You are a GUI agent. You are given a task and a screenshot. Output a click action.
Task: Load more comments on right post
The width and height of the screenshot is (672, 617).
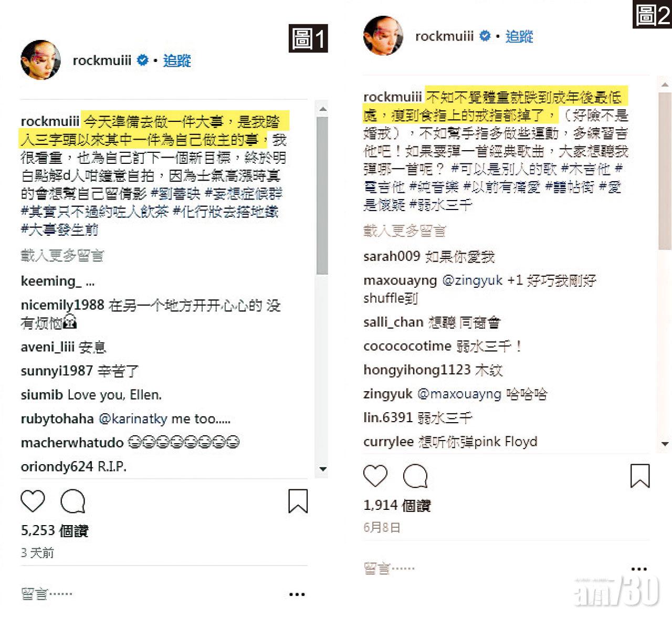[x=404, y=231]
